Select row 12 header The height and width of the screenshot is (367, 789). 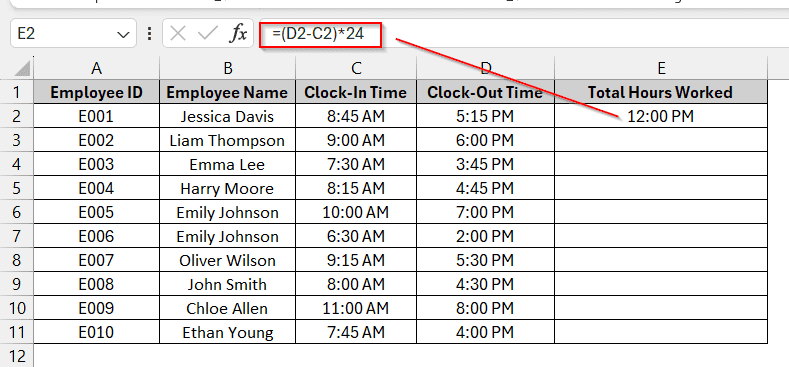pos(17,356)
